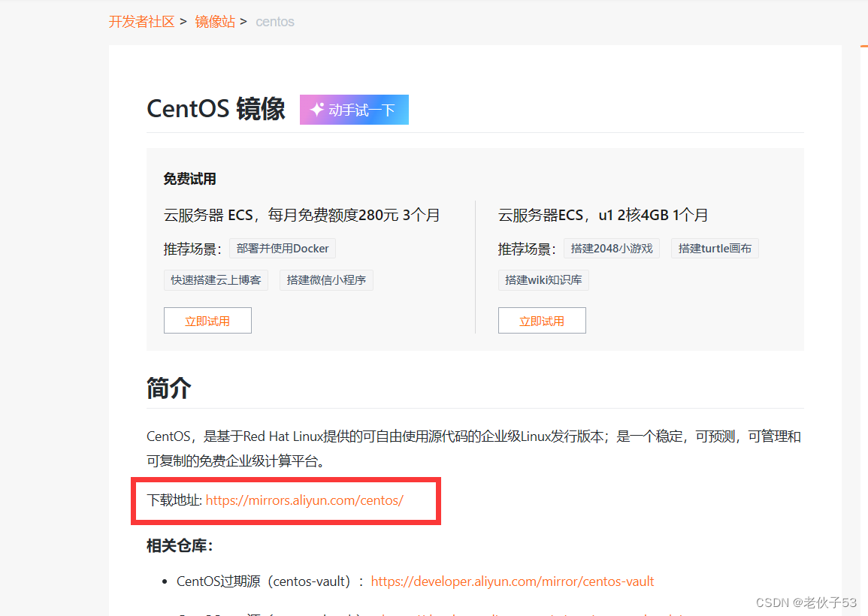The width and height of the screenshot is (868, 616).
Task: Select the 搭建turtle画布 scenario tag
Action: 715,248
